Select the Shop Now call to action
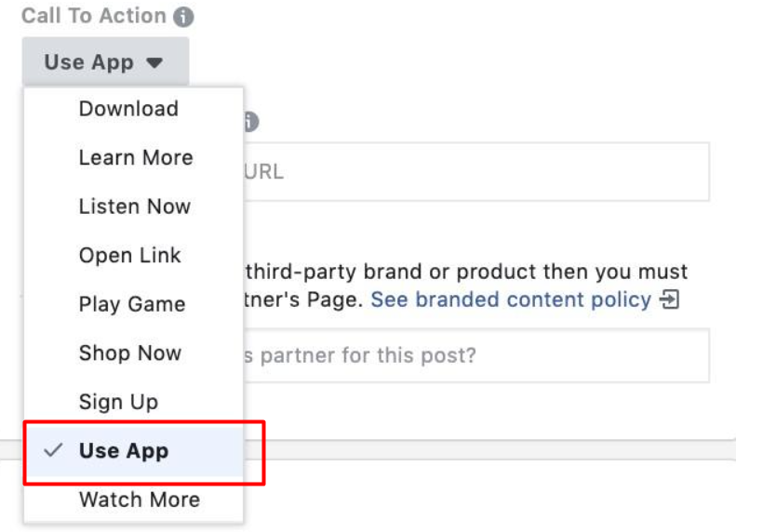The height and width of the screenshot is (532, 763). click(129, 352)
